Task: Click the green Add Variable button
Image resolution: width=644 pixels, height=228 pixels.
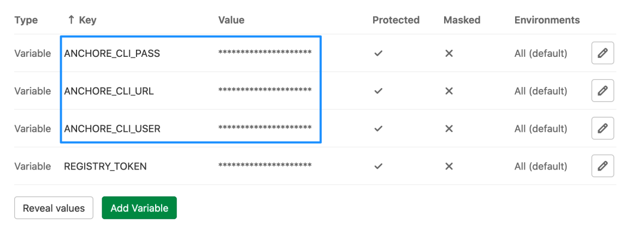Action: [x=139, y=208]
